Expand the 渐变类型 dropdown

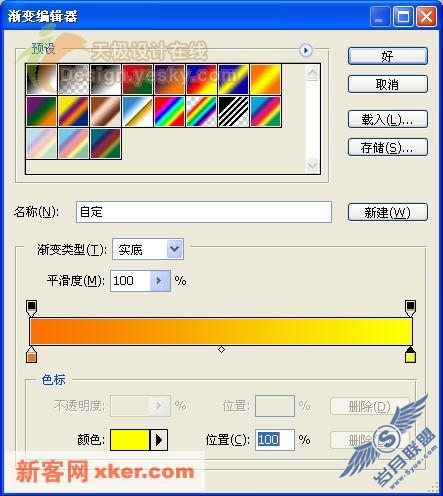pos(175,249)
